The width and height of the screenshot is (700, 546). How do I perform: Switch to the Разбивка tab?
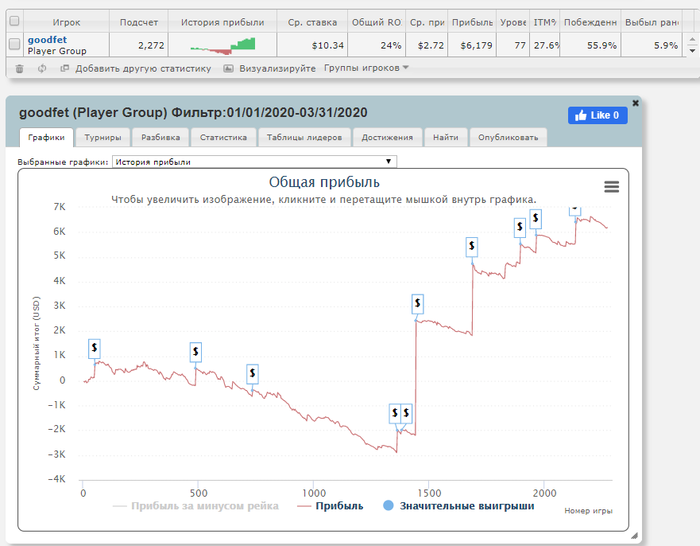coord(160,138)
